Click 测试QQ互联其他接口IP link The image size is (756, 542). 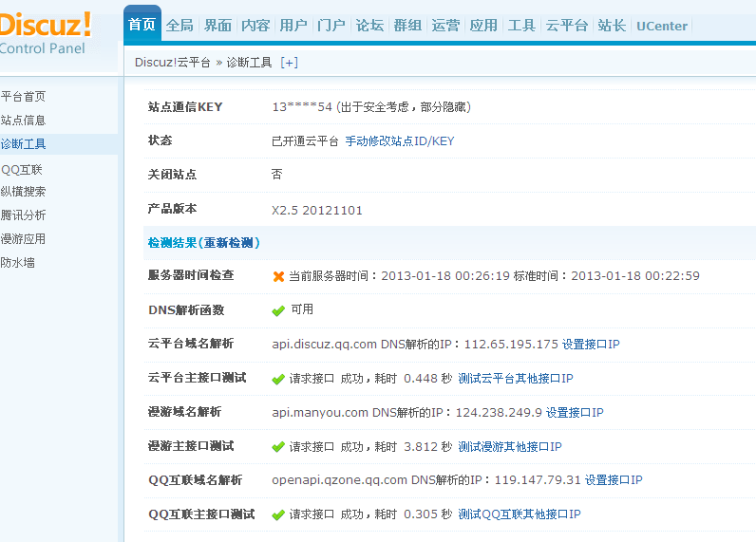pos(520,514)
